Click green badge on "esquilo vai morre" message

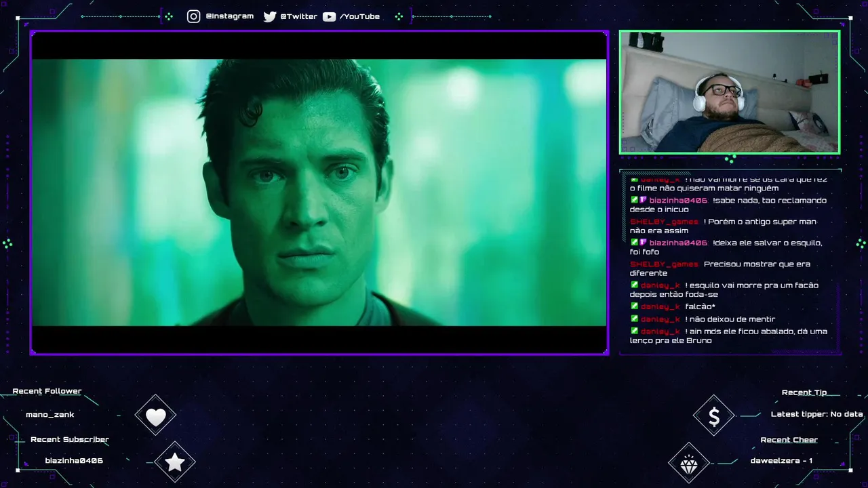634,285
